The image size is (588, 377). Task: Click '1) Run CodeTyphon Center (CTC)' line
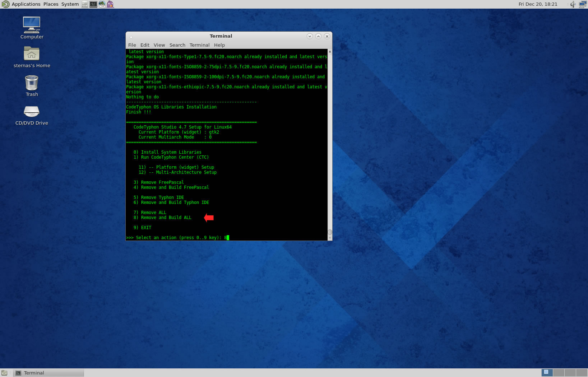[171, 157]
